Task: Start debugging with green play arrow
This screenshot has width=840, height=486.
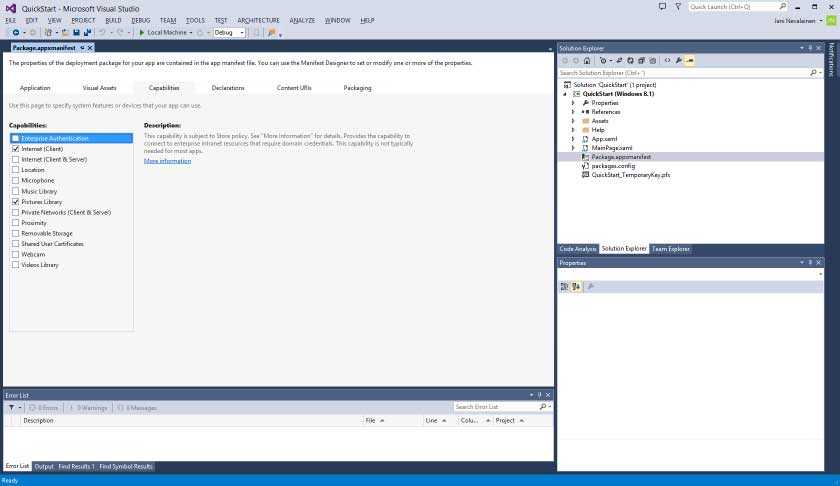Action: click(x=142, y=33)
